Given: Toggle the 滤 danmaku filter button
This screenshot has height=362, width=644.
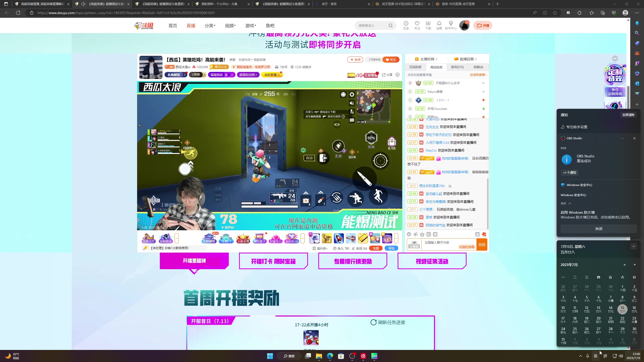Looking at the screenshot, I should pyautogui.click(x=477, y=234).
